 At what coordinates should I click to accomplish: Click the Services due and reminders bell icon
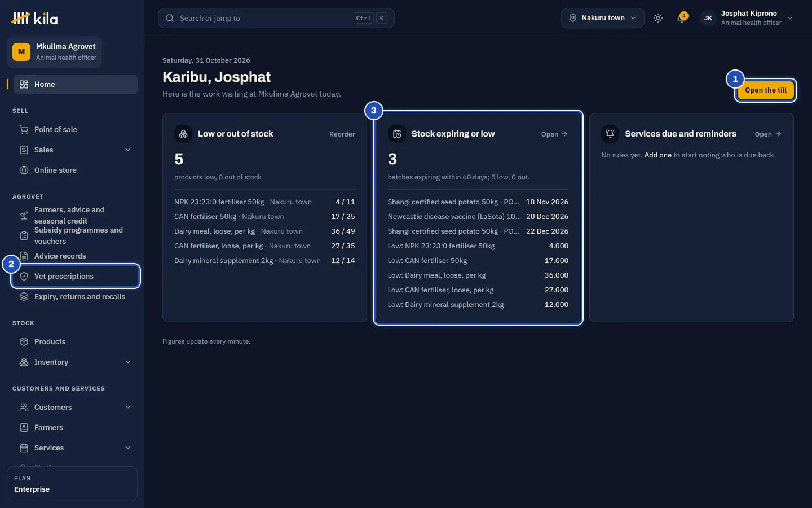[x=610, y=134]
